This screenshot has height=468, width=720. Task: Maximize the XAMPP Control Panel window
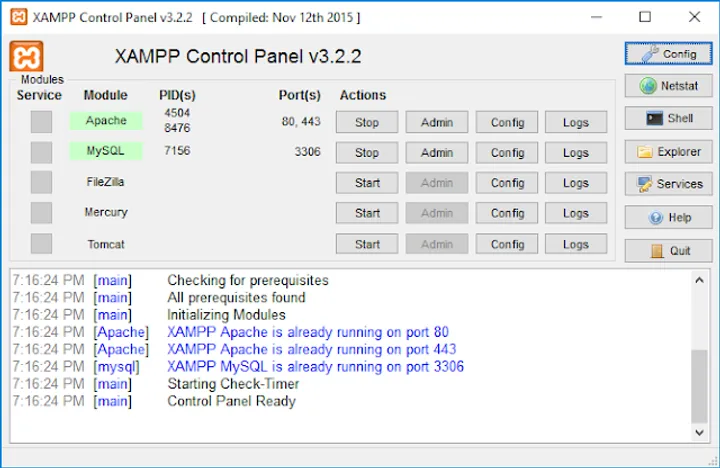click(x=645, y=17)
